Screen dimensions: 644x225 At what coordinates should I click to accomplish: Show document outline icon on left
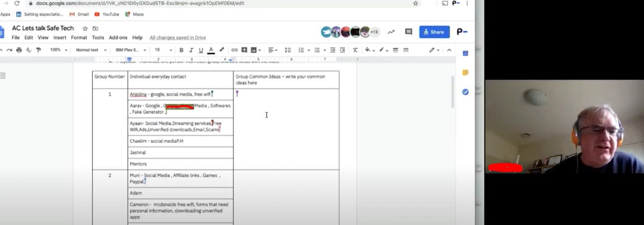pos(2,76)
